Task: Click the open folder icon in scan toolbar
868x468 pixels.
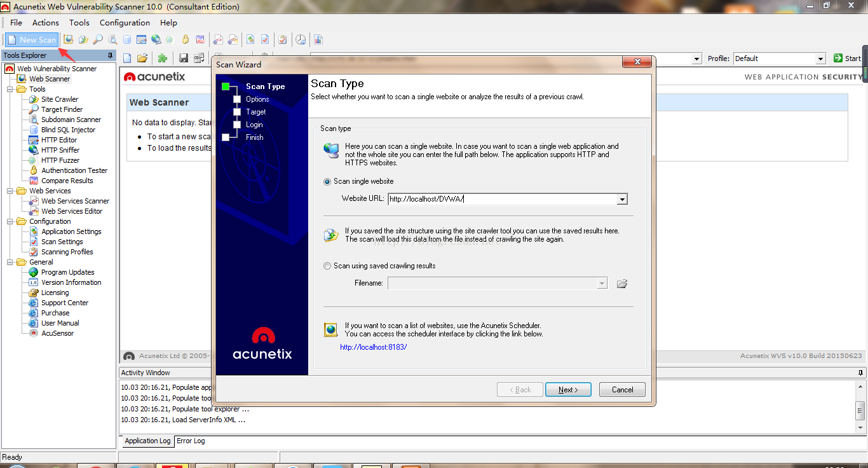Action: (142, 59)
